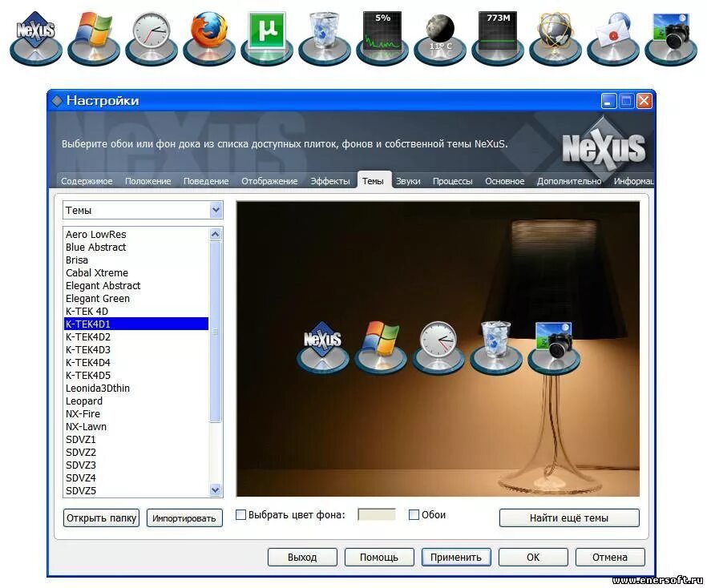The height and width of the screenshot is (588, 707).
Task: Click the Windows flag icon in theme preview
Action: point(381,347)
